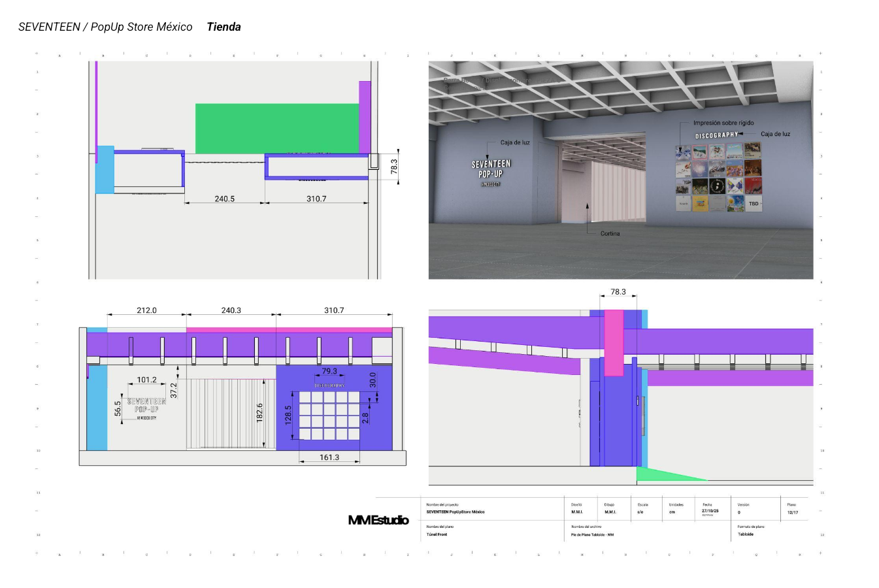Click the vertical "30.0" dimension
Screen dimensions: 879x588
click(373, 380)
